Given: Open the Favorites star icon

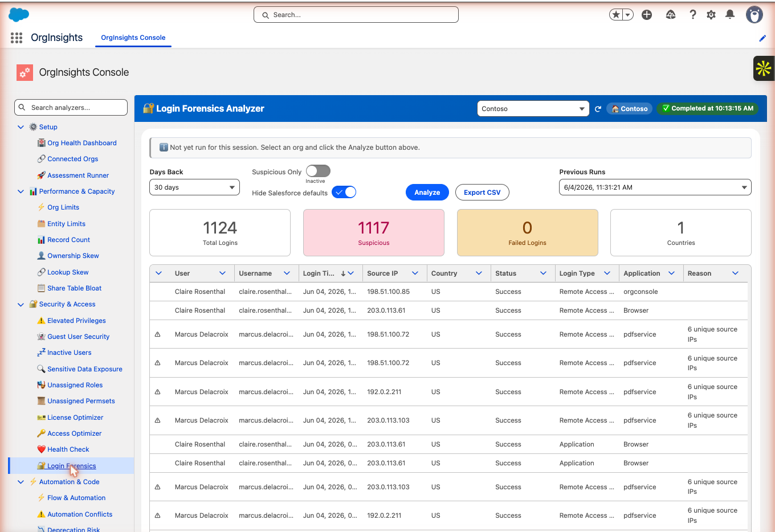Looking at the screenshot, I should coord(616,15).
